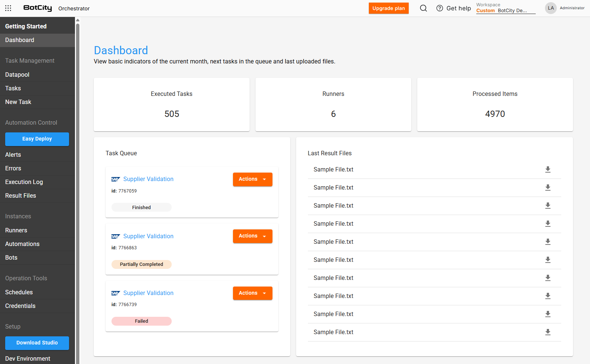Open Bots in sidebar

37,257
